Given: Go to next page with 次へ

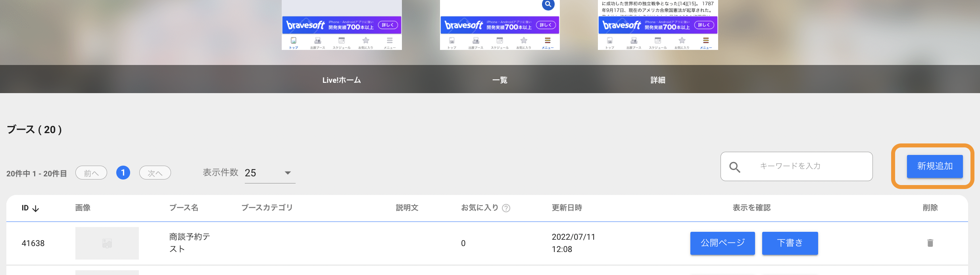Looking at the screenshot, I should [x=155, y=173].
